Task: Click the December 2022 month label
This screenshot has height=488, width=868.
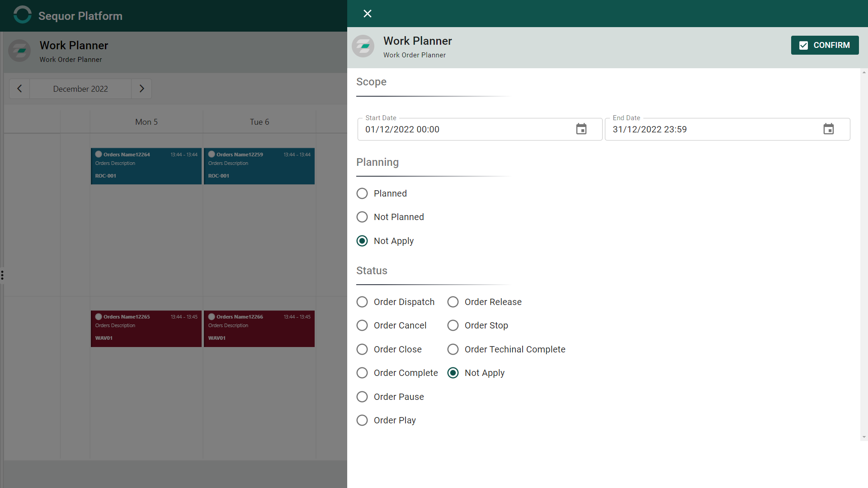Action: pyautogui.click(x=80, y=89)
